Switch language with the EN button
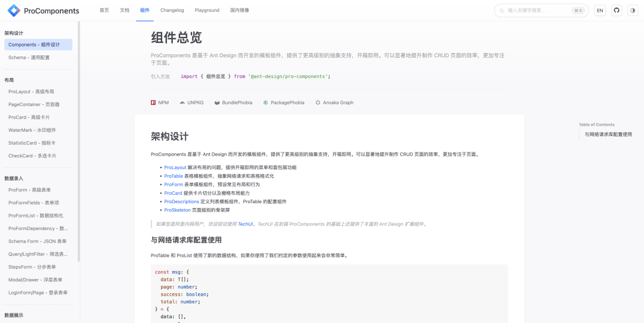 (x=600, y=10)
